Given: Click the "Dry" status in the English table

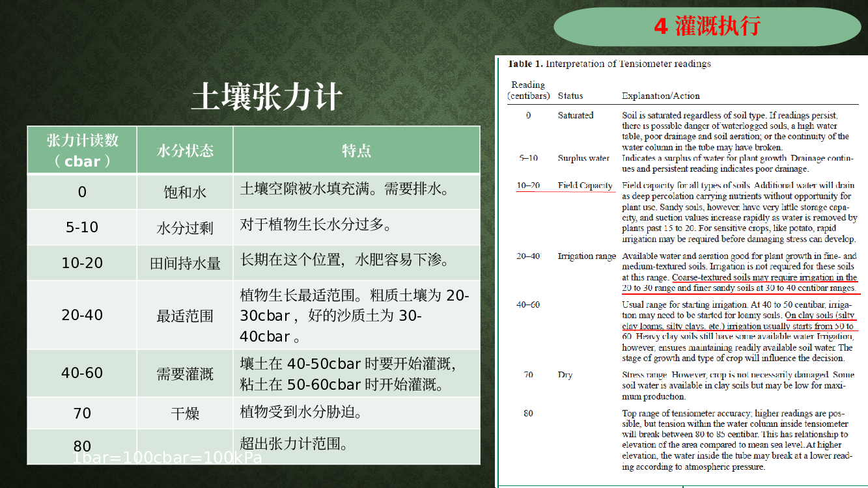Looking at the screenshot, I should [565, 375].
